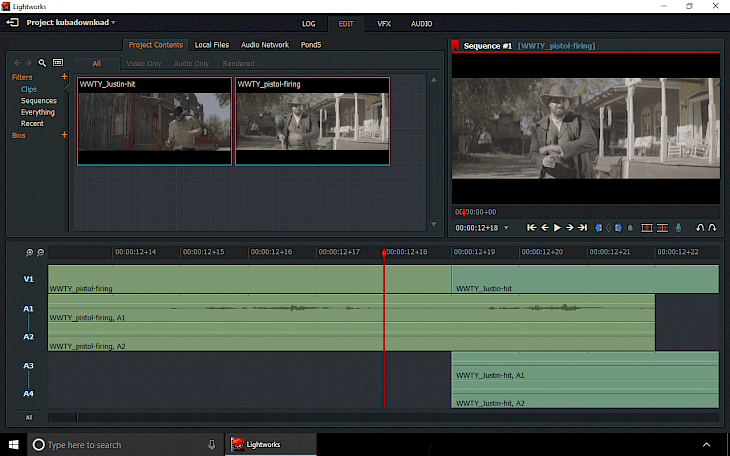This screenshot has height=456, width=730.
Task: Jump to the next cut
Action: 582,227
